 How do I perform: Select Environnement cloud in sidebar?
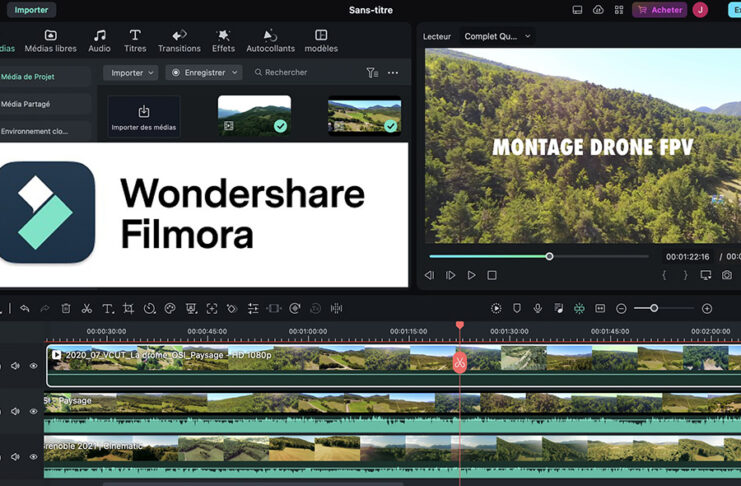pyautogui.click(x=44, y=131)
